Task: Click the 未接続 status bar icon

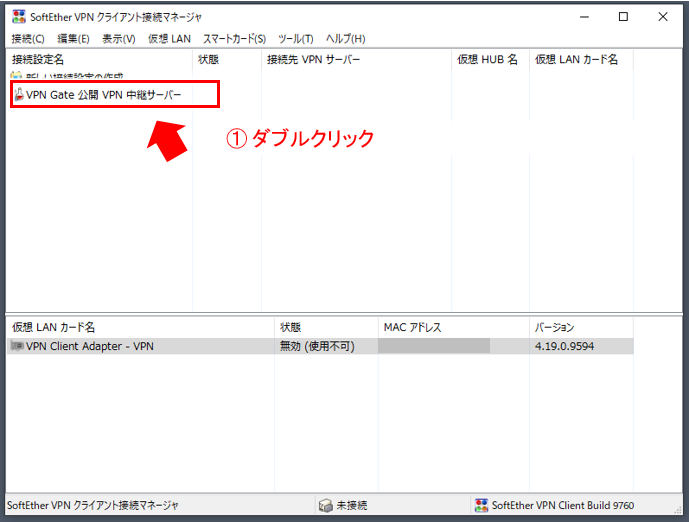Action: [326, 505]
